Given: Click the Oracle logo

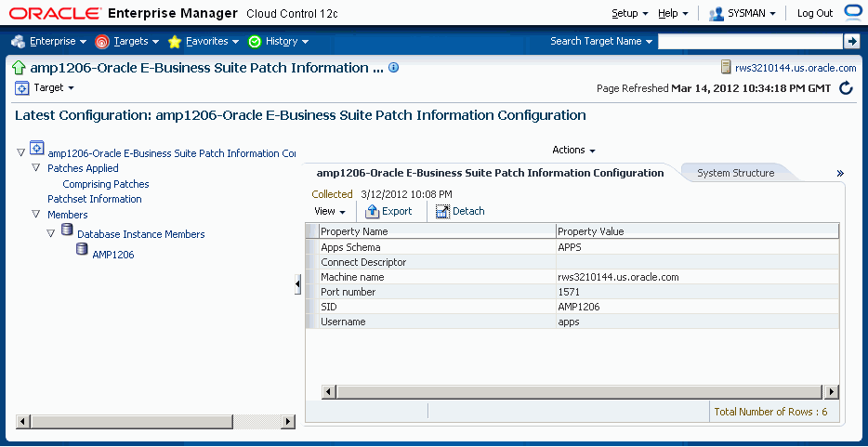Looking at the screenshot, I should point(56,13).
